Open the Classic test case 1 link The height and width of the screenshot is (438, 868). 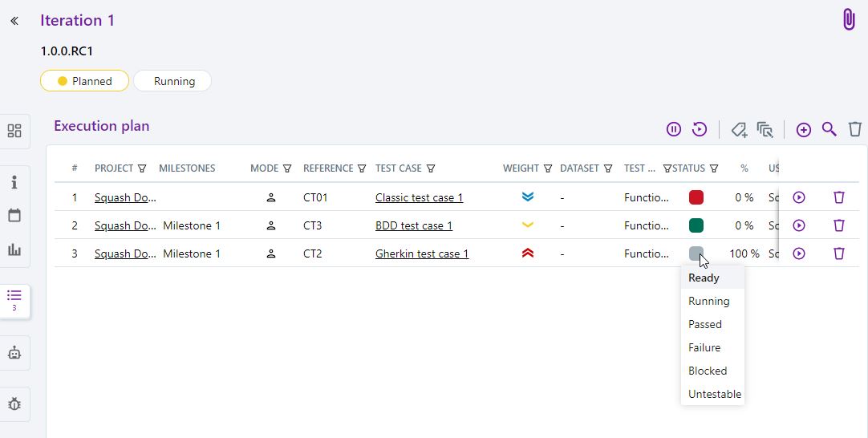click(419, 197)
